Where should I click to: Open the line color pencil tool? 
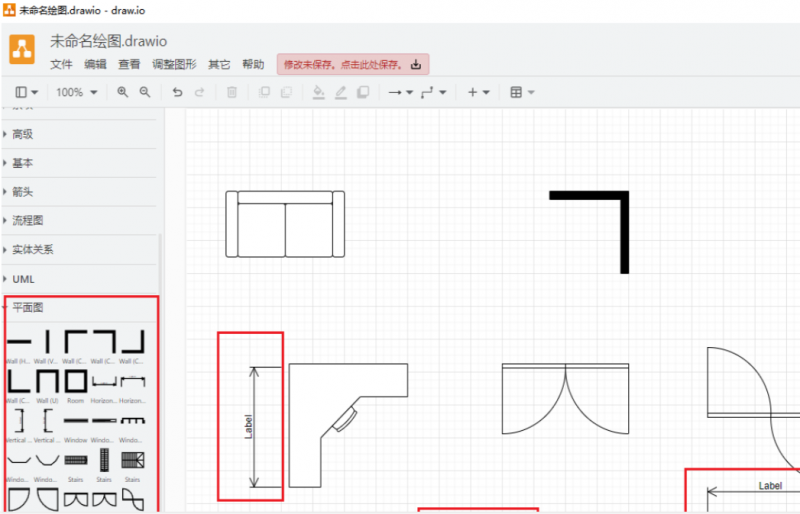(x=341, y=92)
